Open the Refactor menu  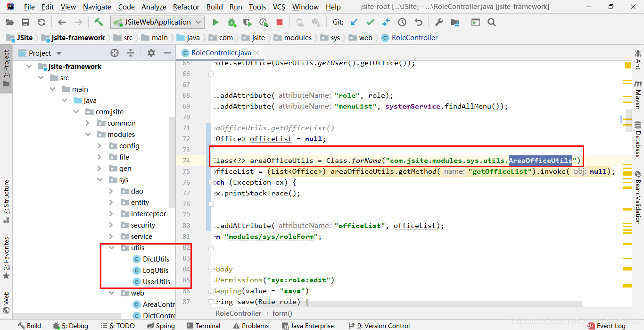186,7
